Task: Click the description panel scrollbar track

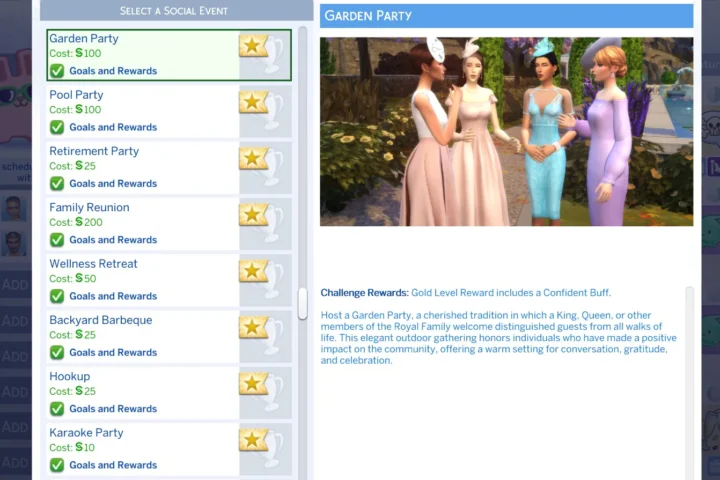Action: click(x=690, y=384)
